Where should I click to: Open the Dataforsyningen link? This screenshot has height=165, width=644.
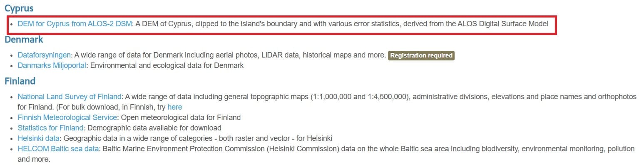coord(45,55)
